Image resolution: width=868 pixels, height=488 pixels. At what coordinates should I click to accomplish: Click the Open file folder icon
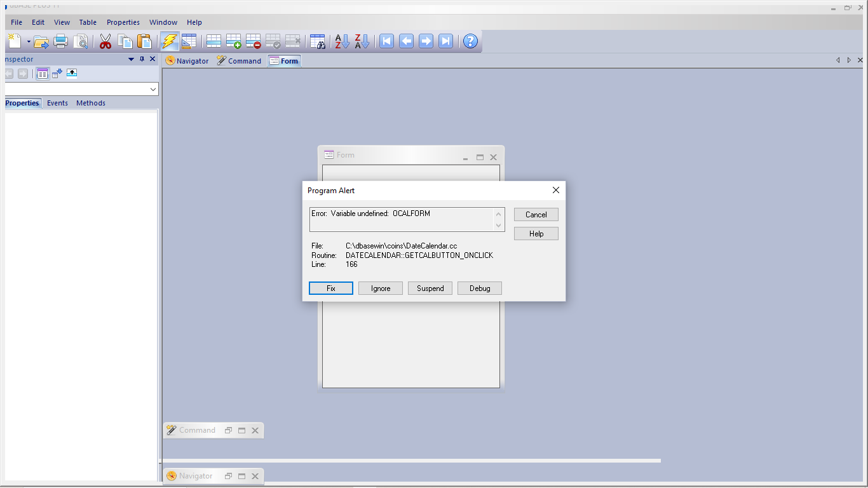point(41,42)
